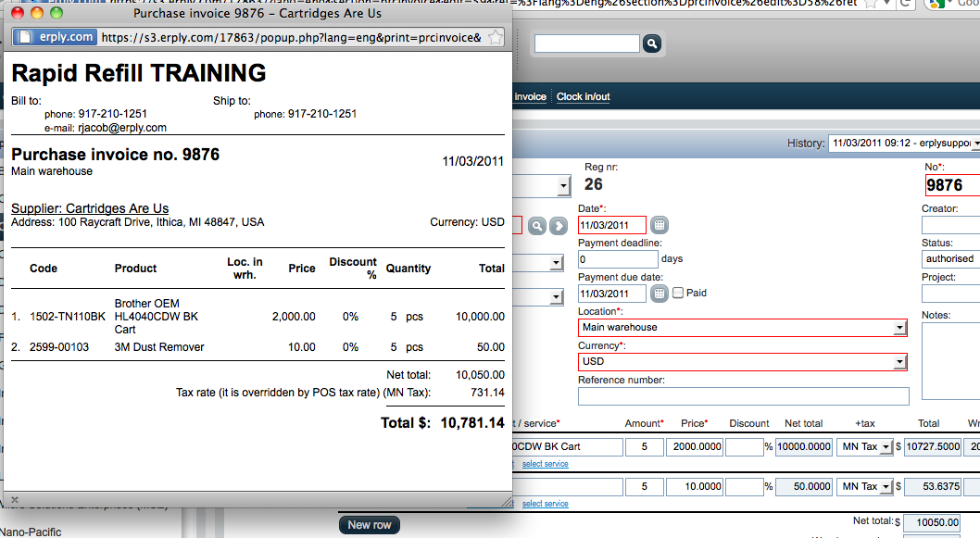Click the Total field showing 53.6375
This screenshot has height=538, width=980.
(933, 487)
